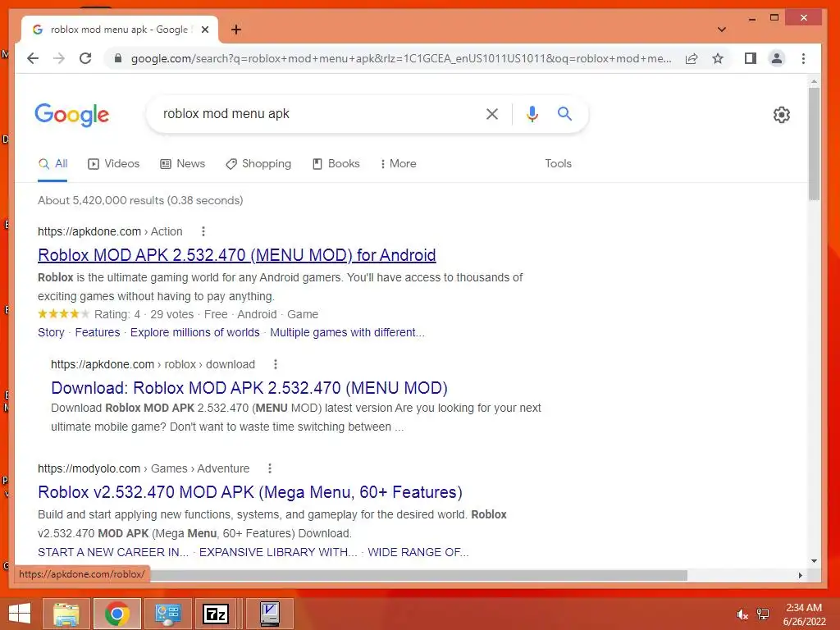Open options for apkdone download result

[x=276, y=364]
